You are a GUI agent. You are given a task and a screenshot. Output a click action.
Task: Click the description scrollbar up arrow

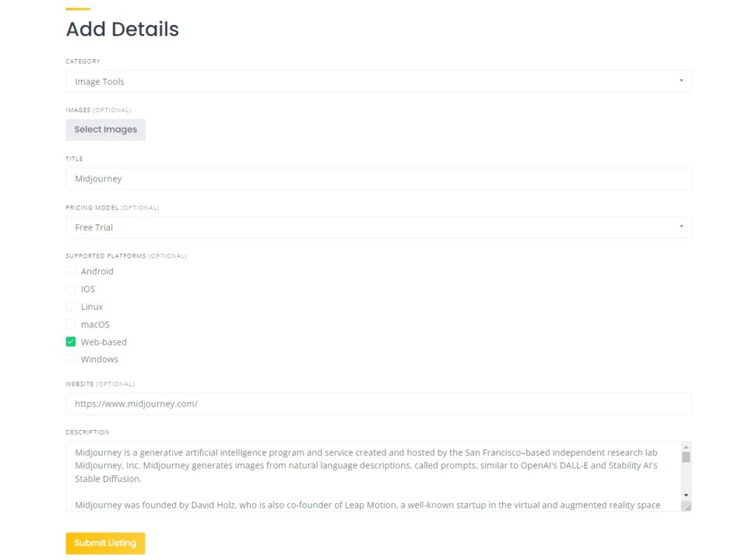(x=686, y=447)
